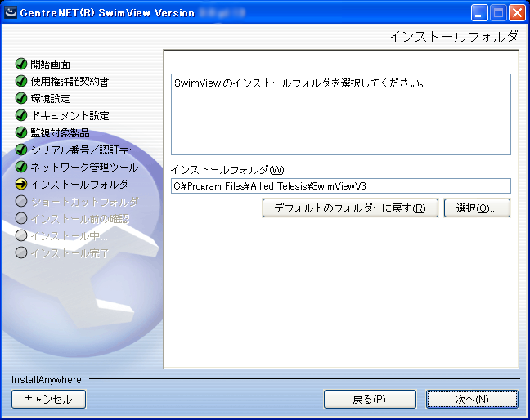The height and width of the screenshot is (420, 530).
Task: Minimize the SwimView installer window
Action: [479, 13]
